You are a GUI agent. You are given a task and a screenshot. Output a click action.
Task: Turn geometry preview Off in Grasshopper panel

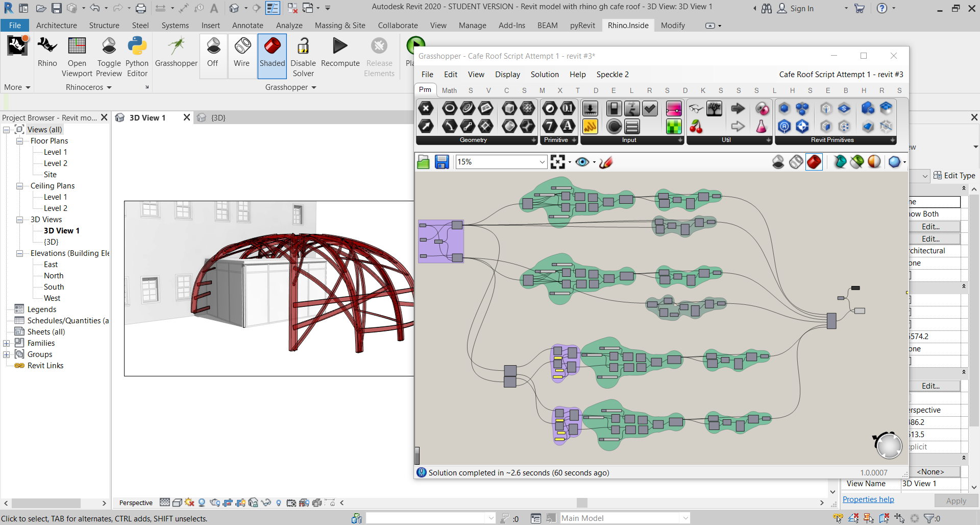[x=213, y=55]
